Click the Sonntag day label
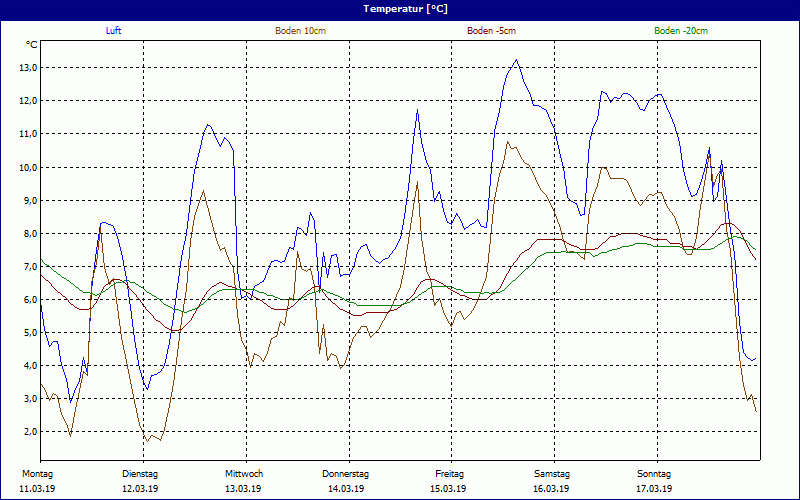 654,473
